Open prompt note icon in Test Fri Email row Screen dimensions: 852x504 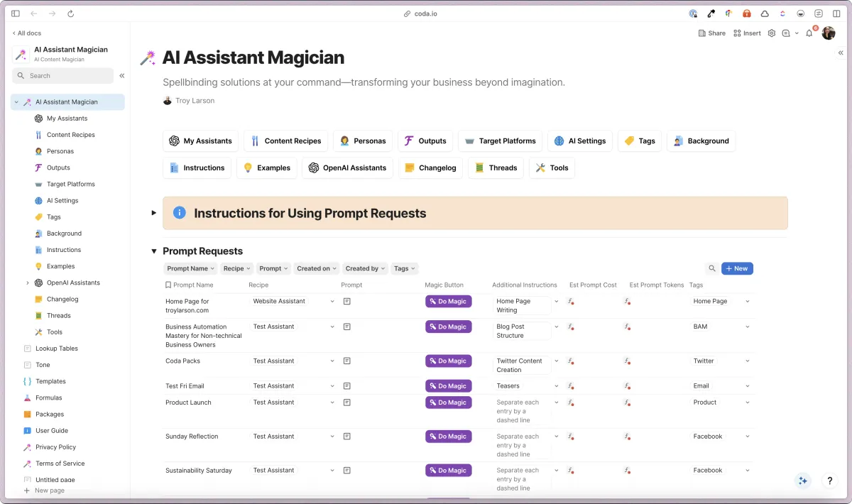pos(346,386)
